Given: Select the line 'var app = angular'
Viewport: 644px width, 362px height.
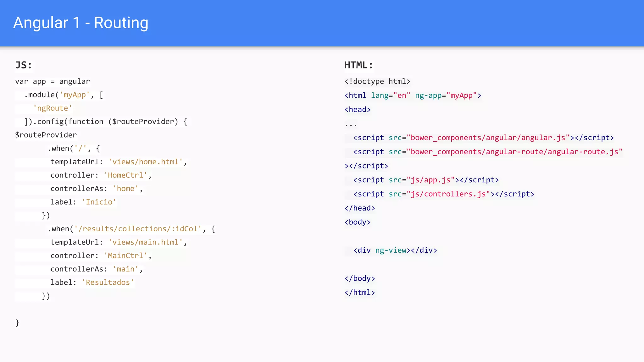Looking at the screenshot, I should point(53,81).
